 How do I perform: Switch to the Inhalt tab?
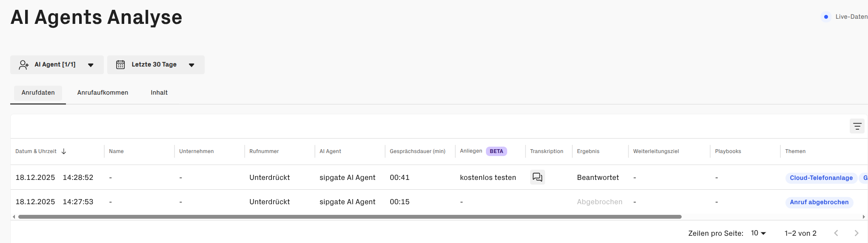pyautogui.click(x=159, y=93)
